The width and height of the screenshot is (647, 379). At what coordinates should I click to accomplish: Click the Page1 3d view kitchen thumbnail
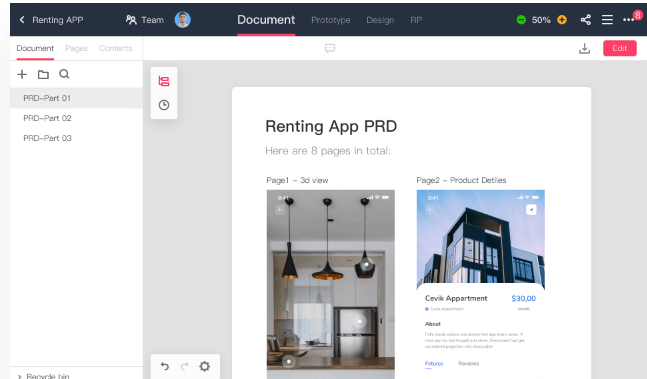coord(331,284)
